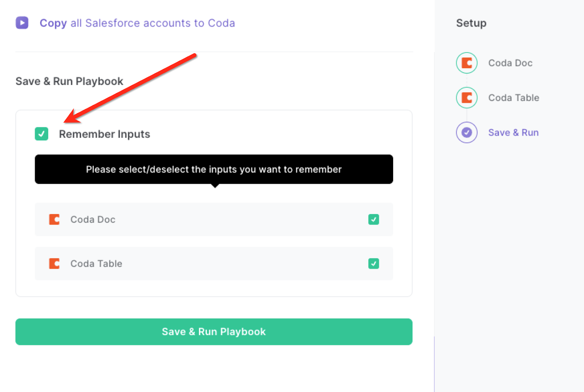Toggle the Remember Inputs checkbox
Image resolution: width=584 pixels, height=392 pixels.
coord(42,134)
